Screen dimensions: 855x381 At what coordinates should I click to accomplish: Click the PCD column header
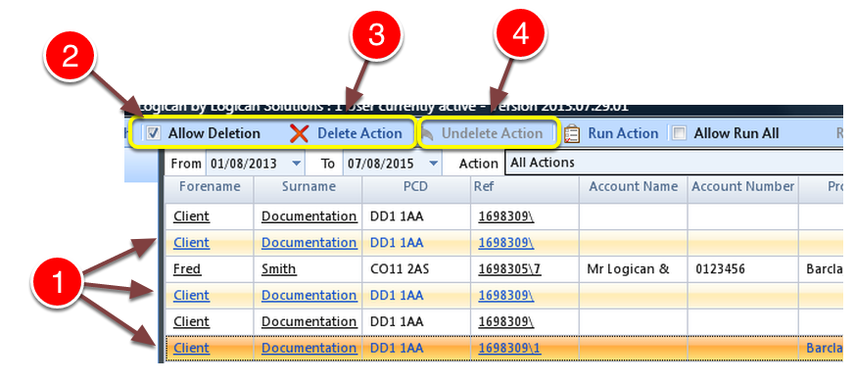[x=416, y=186]
